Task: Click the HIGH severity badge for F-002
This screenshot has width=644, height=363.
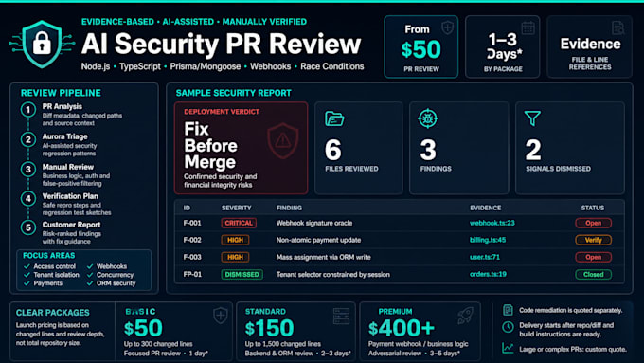Action: click(x=235, y=240)
